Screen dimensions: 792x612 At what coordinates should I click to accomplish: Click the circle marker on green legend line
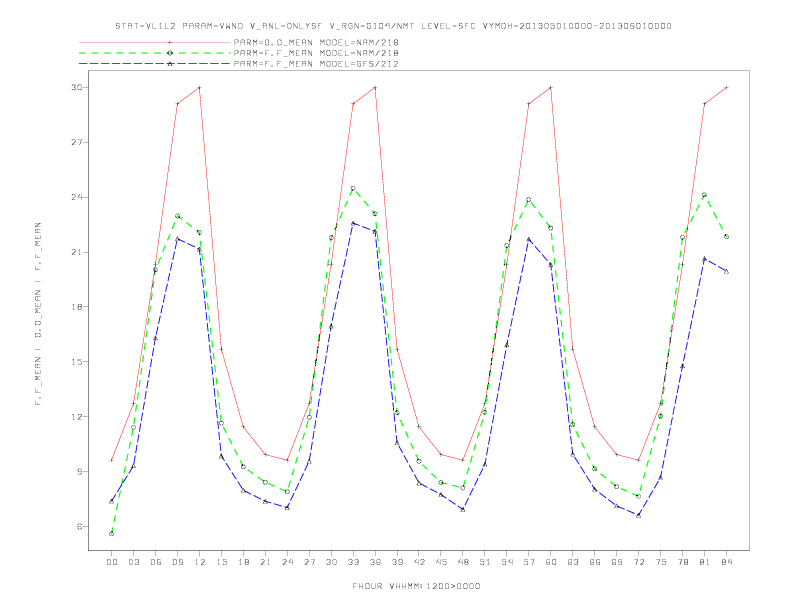point(170,53)
